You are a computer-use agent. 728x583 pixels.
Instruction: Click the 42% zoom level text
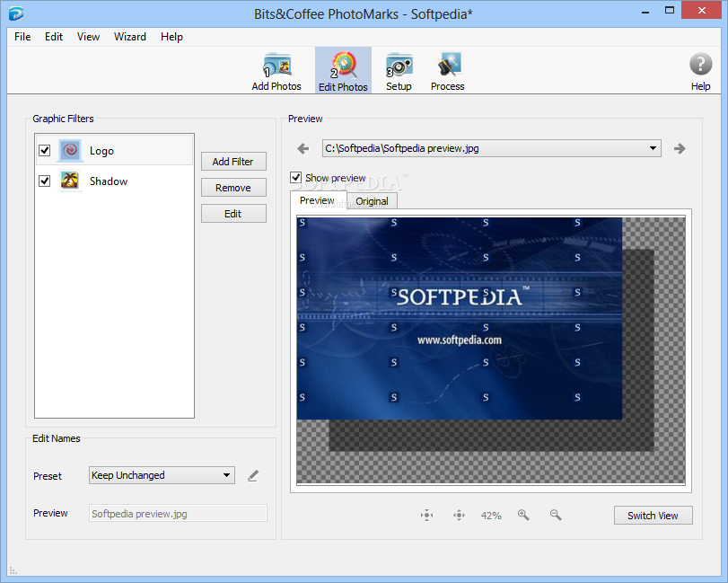coord(491,516)
